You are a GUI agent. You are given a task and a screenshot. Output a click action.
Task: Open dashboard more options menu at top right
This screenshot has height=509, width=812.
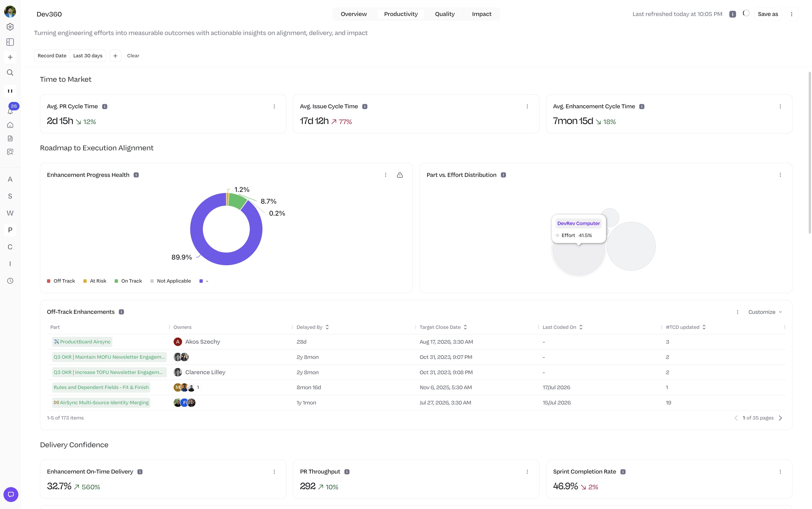tap(792, 14)
